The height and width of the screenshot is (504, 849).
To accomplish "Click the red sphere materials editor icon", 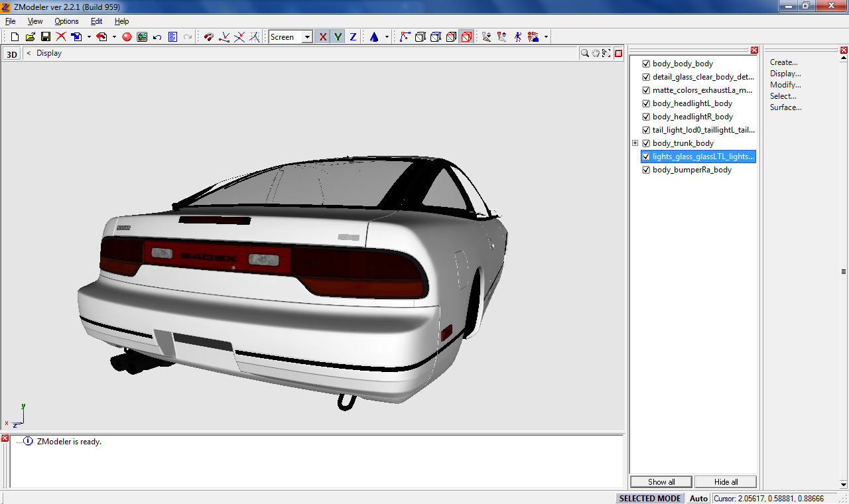I will [127, 37].
